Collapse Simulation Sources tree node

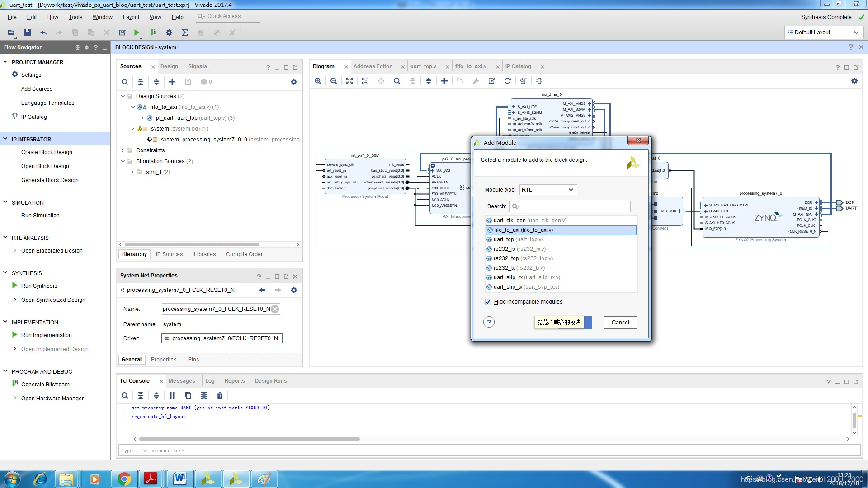point(123,161)
